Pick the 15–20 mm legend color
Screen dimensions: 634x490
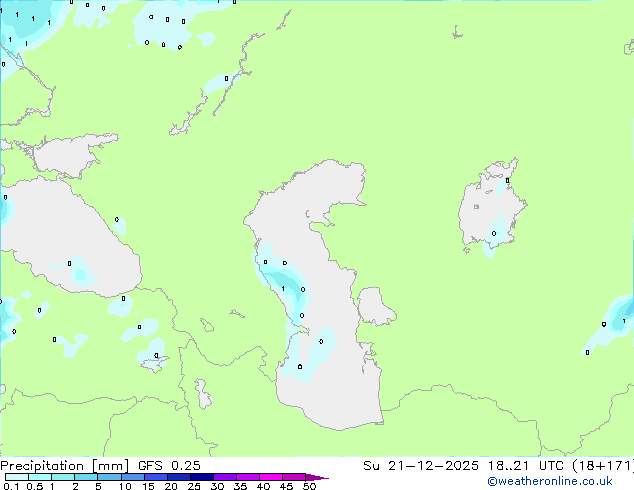coord(155,477)
